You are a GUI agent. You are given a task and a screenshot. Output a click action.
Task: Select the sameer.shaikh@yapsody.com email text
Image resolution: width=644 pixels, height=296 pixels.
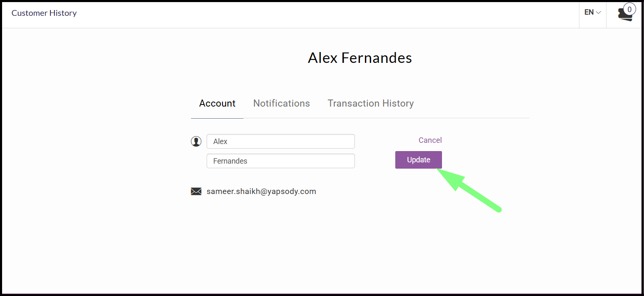[261, 192]
